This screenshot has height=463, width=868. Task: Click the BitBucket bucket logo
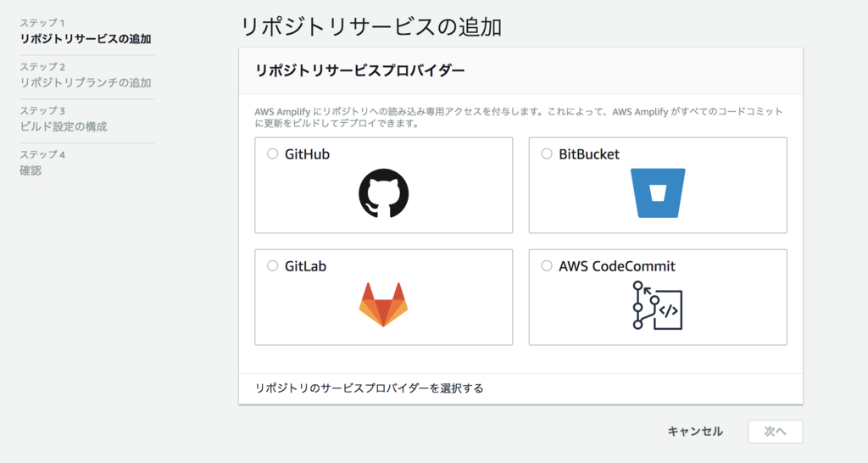click(658, 192)
